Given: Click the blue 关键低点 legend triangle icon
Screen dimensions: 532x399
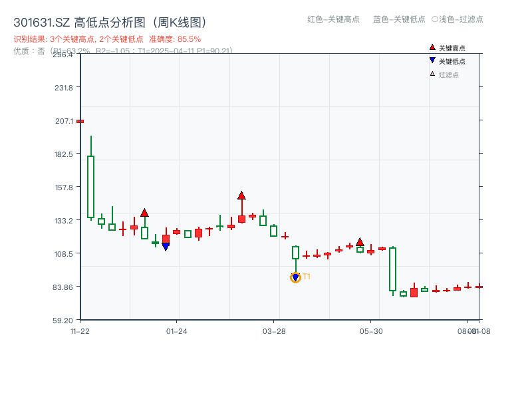Looking at the screenshot, I should tap(432, 61).
